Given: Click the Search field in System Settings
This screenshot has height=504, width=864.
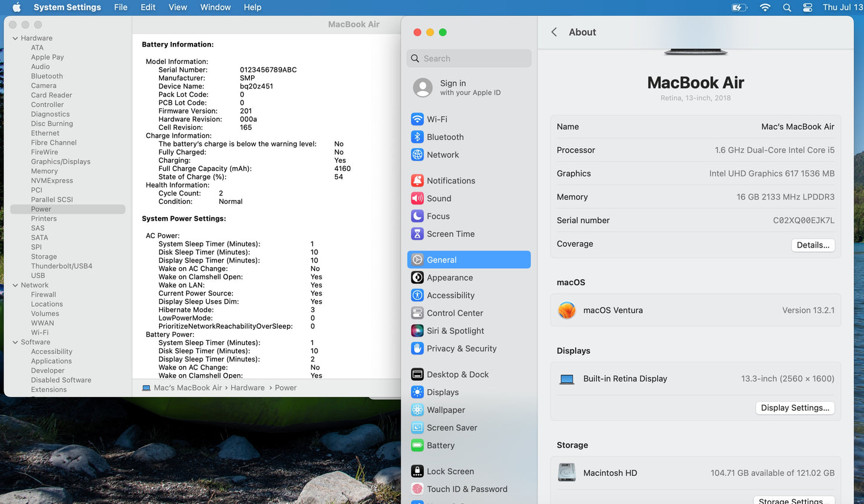Looking at the screenshot, I should pos(469,59).
